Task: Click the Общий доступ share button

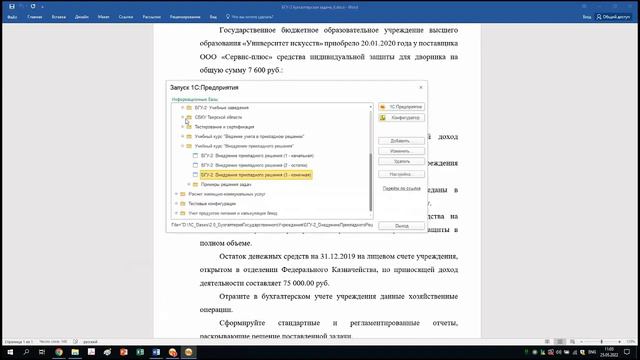Action: [613, 17]
